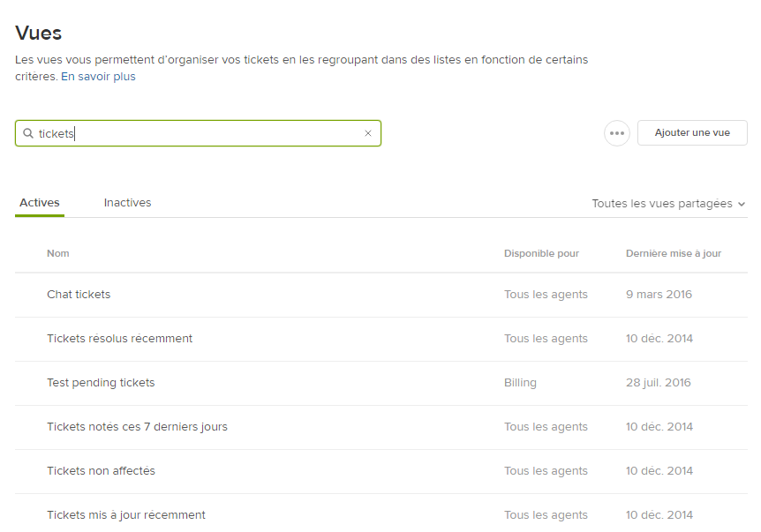This screenshot has height=532, width=761.
Task: Open the Chat tickets view
Action: click(x=79, y=295)
